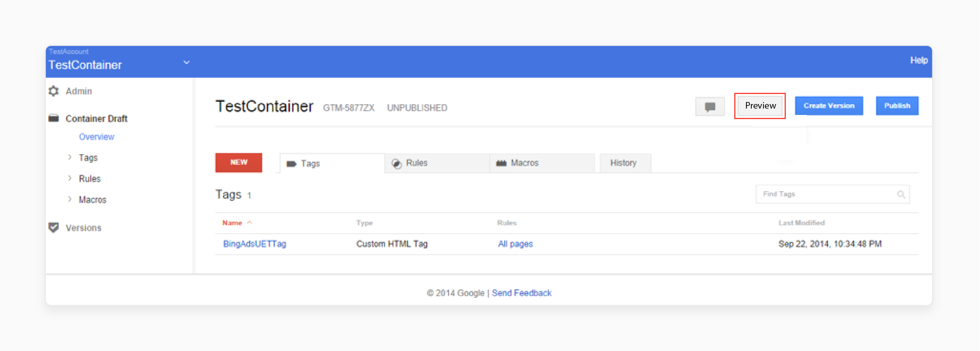Open the TestContainer dropdown arrow

click(186, 62)
